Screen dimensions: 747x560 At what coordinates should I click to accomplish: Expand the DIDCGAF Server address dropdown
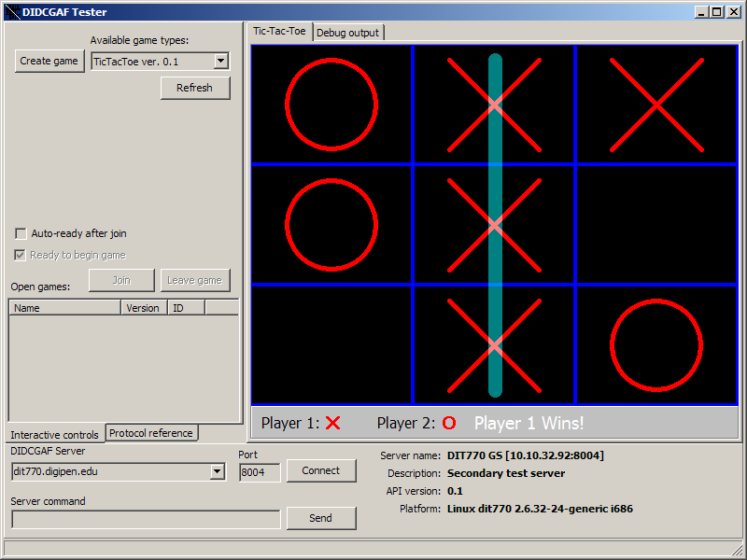tap(218, 471)
